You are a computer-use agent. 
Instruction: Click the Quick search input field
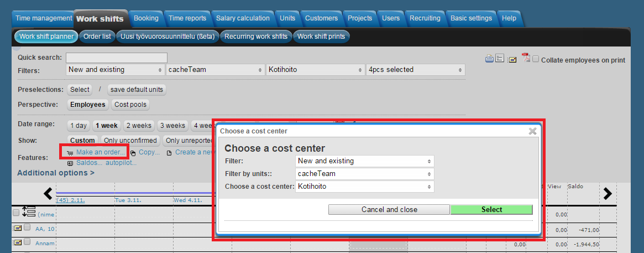pyautogui.click(x=116, y=58)
